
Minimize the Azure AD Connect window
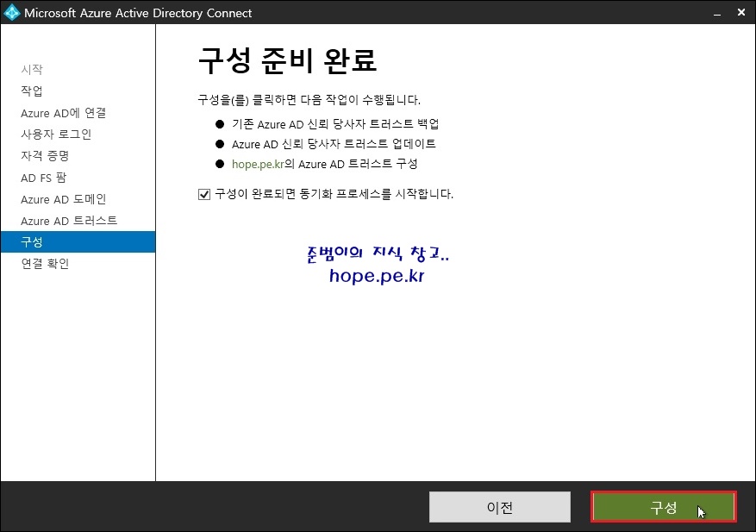pos(717,13)
